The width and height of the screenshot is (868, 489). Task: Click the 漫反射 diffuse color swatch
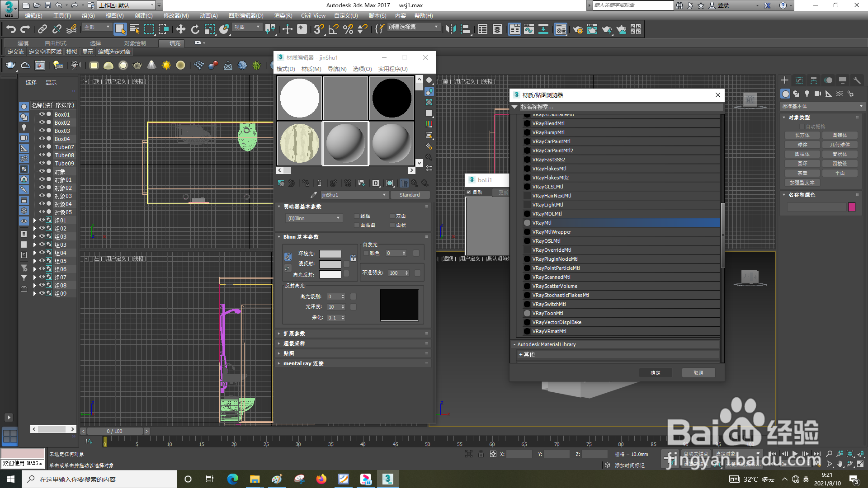[330, 264]
